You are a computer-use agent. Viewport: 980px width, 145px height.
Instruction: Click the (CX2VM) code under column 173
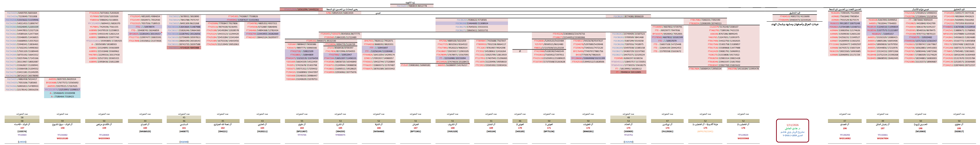click(x=629, y=142)
